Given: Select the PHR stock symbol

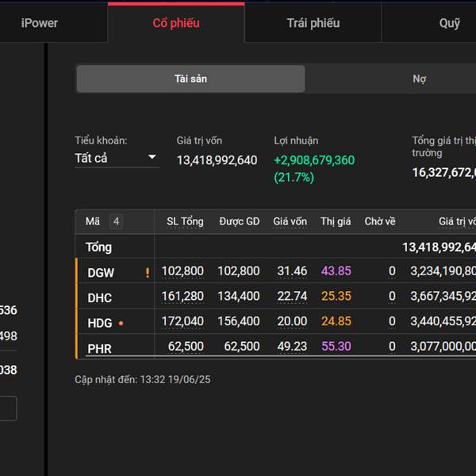Looking at the screenshot, I should [x=100, y=348].
